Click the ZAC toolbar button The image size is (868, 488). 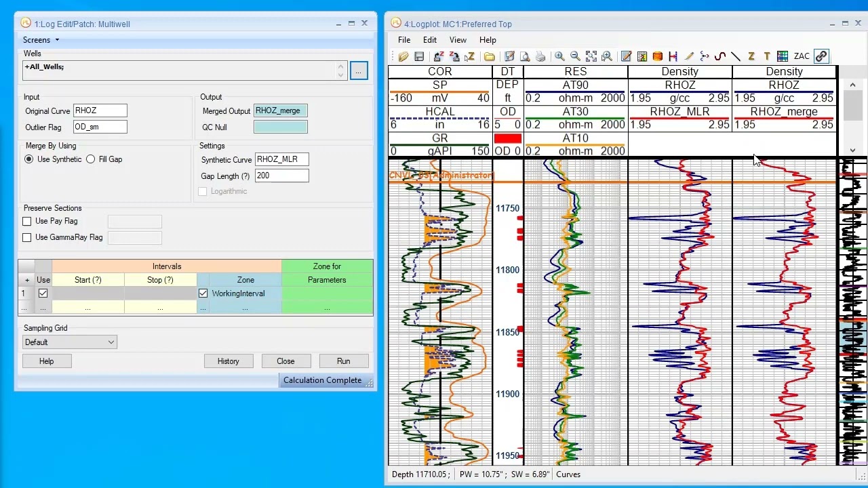802,56
